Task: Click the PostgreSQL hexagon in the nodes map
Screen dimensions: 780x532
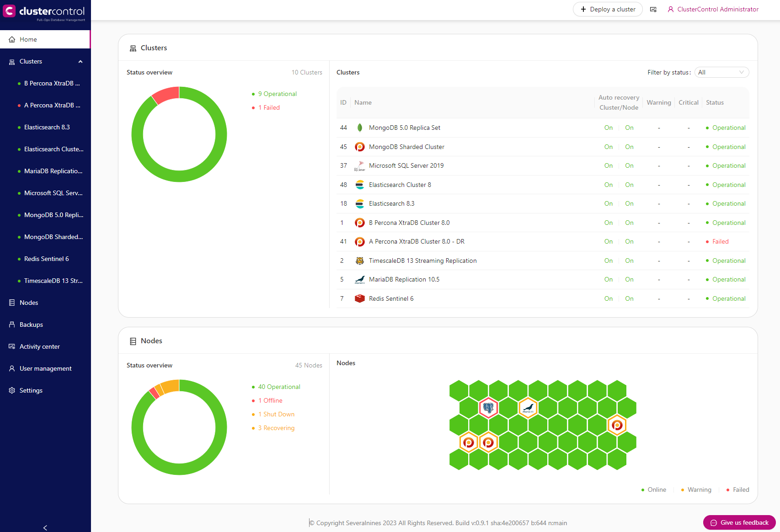Action: [x=488, y=407]
